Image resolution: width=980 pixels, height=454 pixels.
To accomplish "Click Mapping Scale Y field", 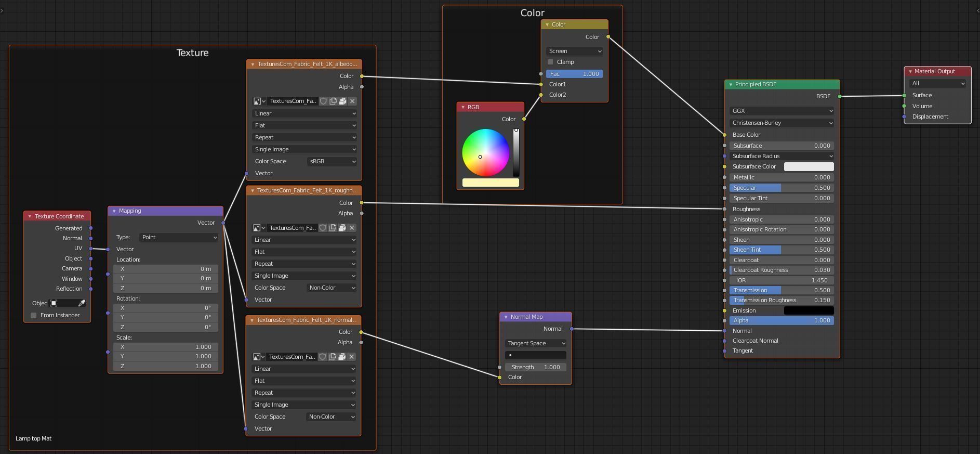I will (165, 356).
